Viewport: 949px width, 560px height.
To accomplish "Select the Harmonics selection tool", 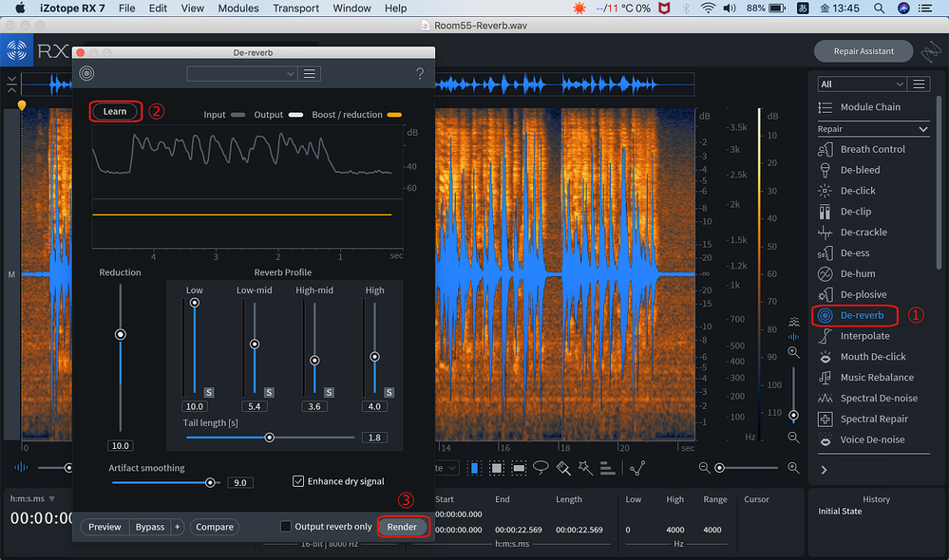I will (x=607, y=468).
